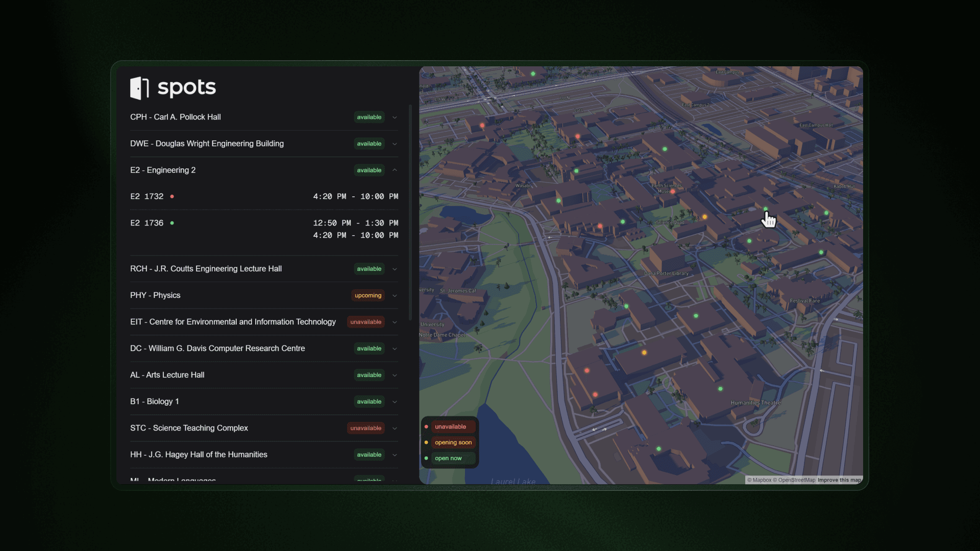980x551 pixels.
Task: Click the green map marker under the hand cursor
Action: click(x=765, y=209)
